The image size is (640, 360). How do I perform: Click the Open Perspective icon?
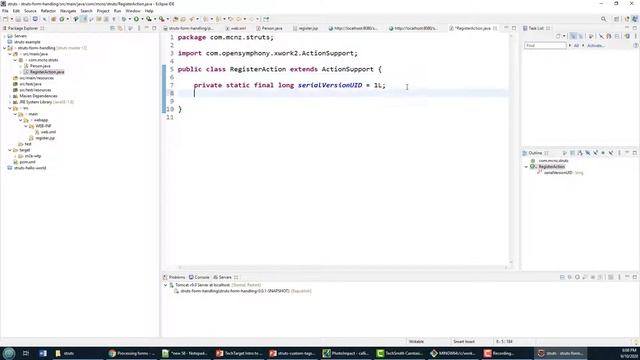click(x=617, y=19)
